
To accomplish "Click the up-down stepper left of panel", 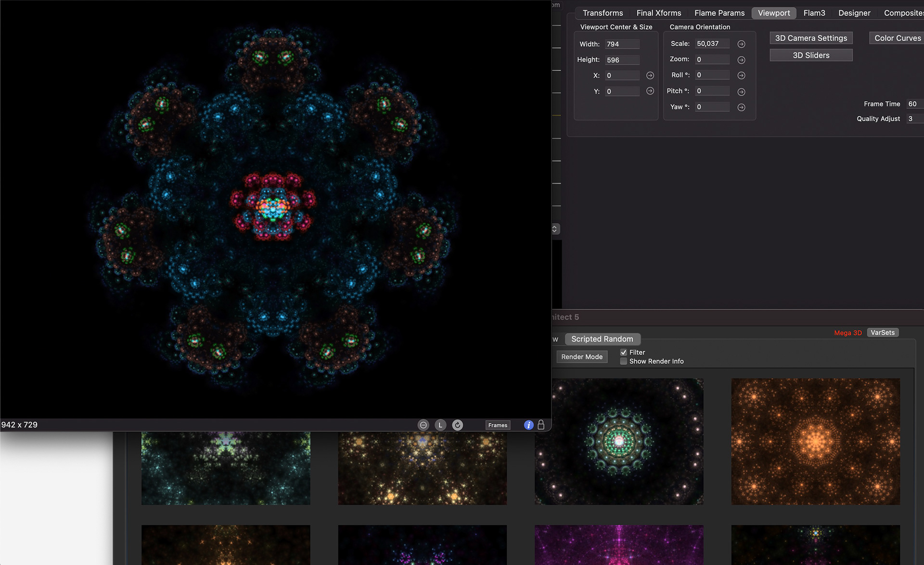I will 555,229.
